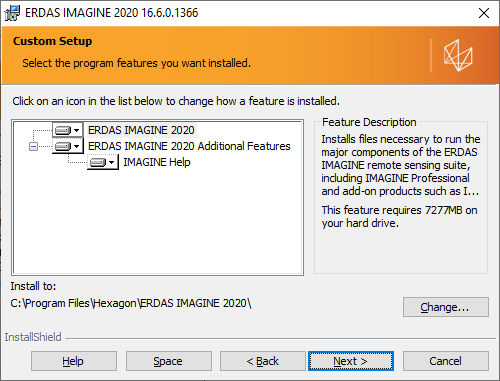
Task: Open the install-option arrow for IMAGINE Help
Action: (x=112, y=162)
